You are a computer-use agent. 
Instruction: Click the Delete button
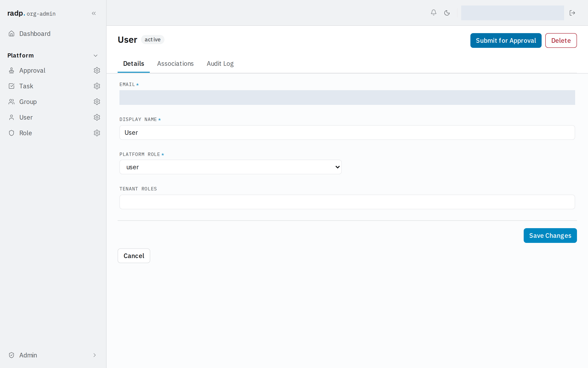[x=561, y=40]
